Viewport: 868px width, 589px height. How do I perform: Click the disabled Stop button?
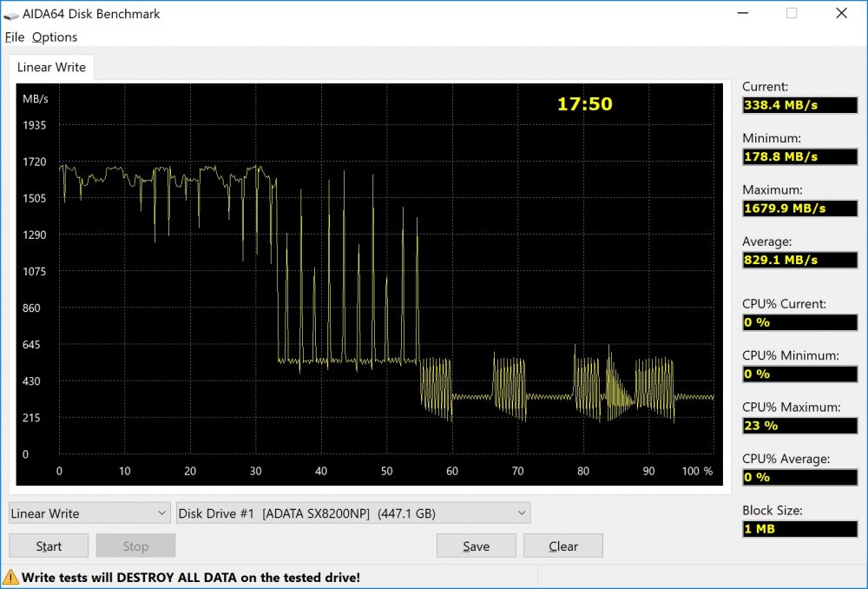coord(135,546)
